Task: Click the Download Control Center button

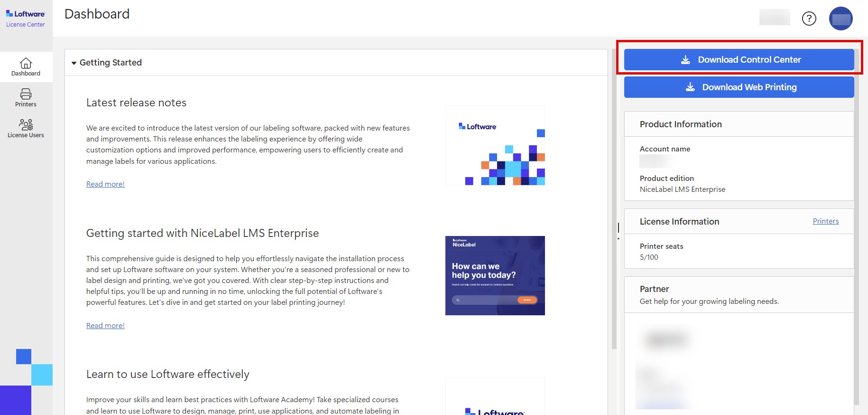Action: pyautogui.click(x=739, y=60)
